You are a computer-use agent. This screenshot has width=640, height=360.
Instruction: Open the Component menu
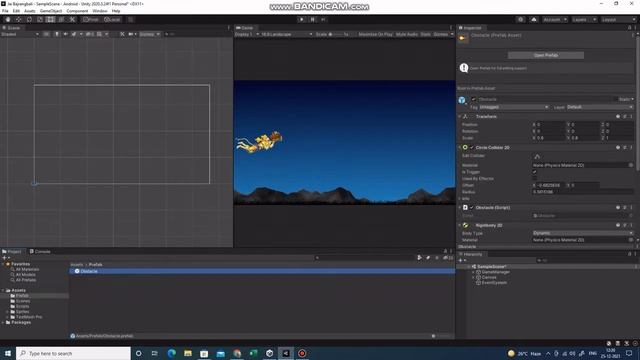(x=77, y=11)
